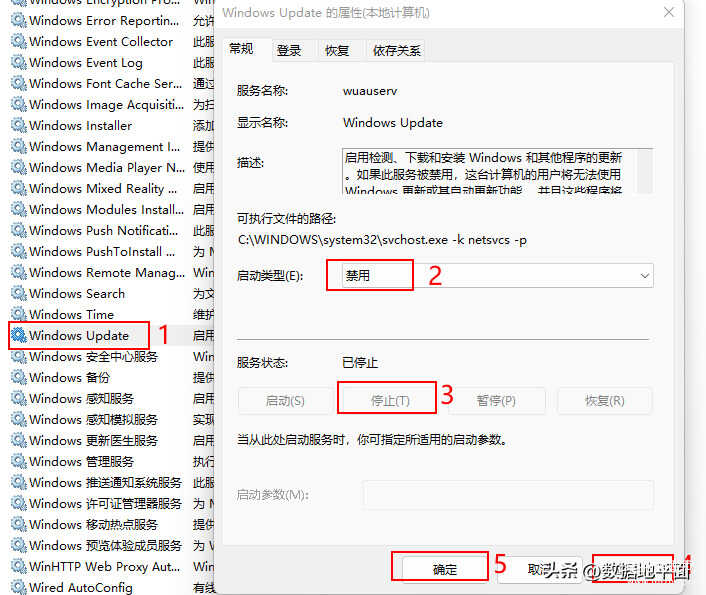Click the gear icon beside Windows Event Log
The height and width of the screenshot is (595, 706).
(18, 62)
